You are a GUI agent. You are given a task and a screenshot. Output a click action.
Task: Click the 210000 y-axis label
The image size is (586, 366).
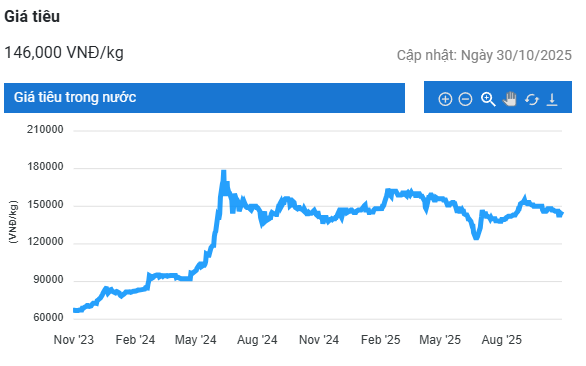click(45, 129)
